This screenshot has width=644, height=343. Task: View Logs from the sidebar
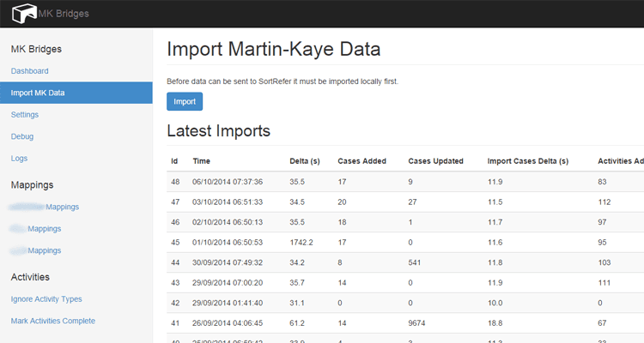(x=19, y=159)
